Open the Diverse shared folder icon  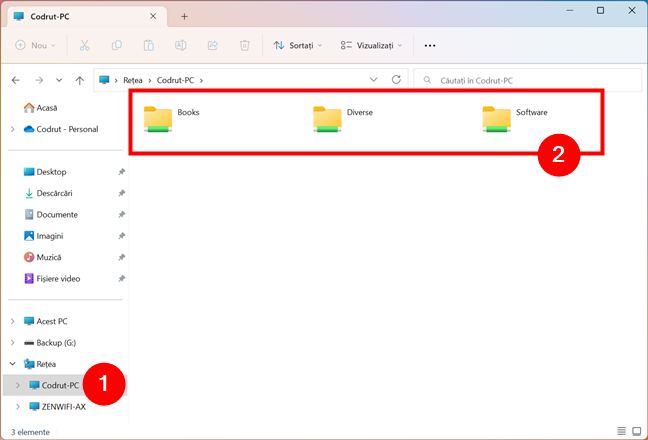(x=327, y=119)
